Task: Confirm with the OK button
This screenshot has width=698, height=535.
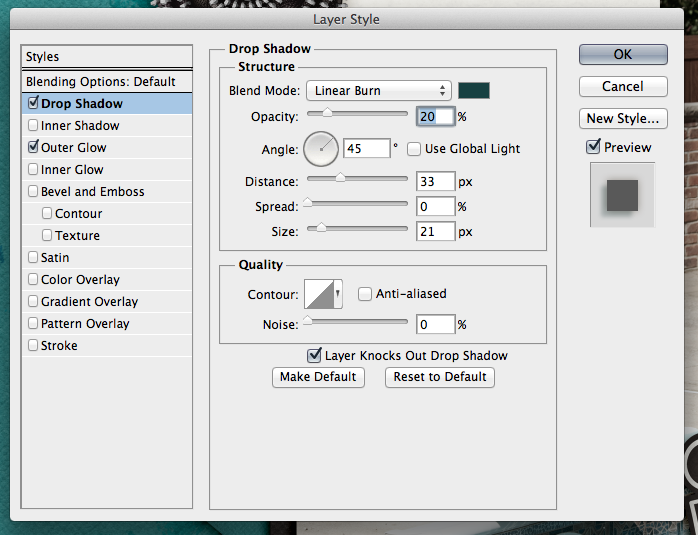Action: coord(623,54)
